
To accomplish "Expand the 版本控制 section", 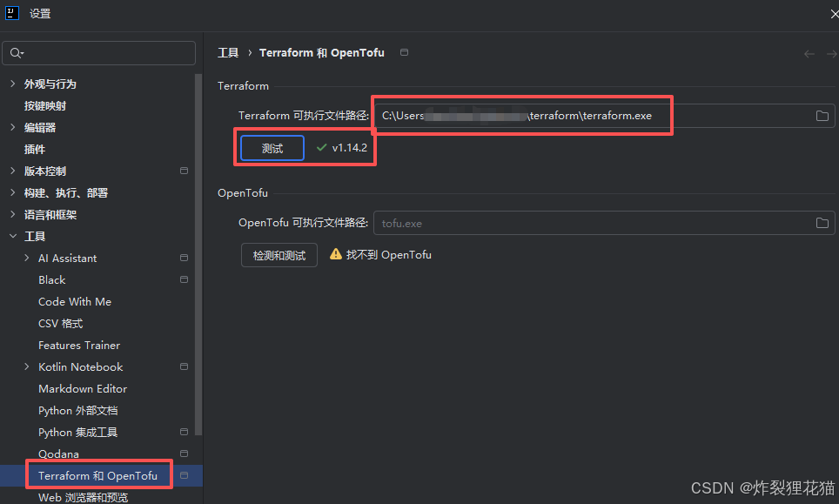I will tap(13, 171).
